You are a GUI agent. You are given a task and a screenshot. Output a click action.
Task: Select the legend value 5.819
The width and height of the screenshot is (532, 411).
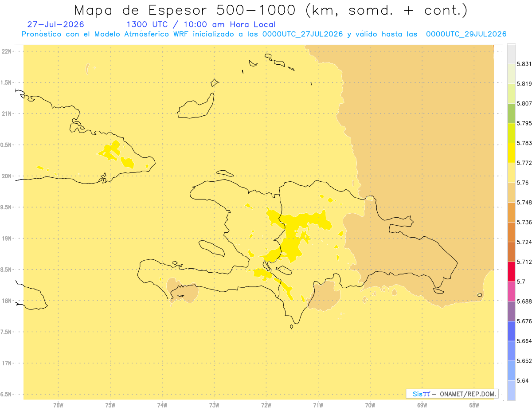524,84
